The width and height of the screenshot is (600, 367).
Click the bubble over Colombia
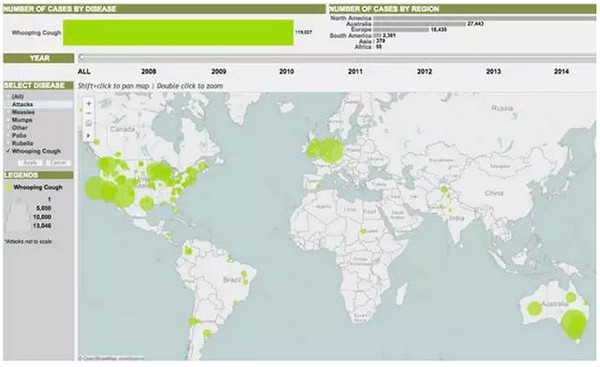point(188,251)
